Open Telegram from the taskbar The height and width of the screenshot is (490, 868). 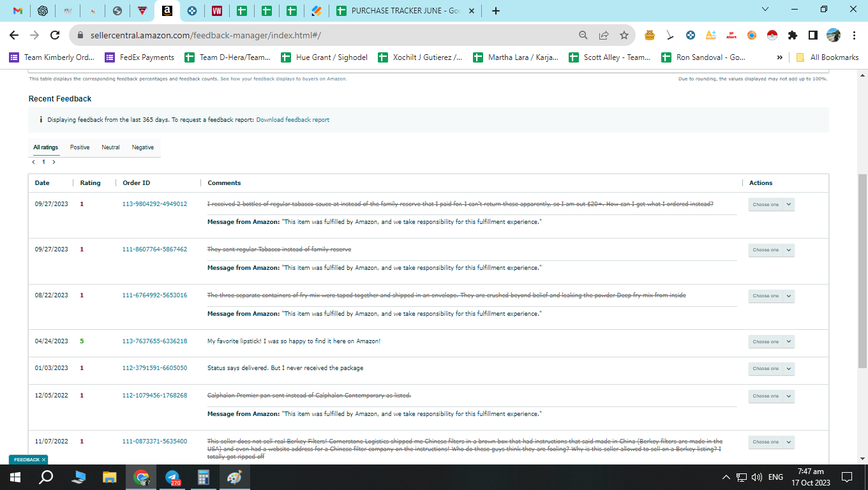(x=172, y=477)
